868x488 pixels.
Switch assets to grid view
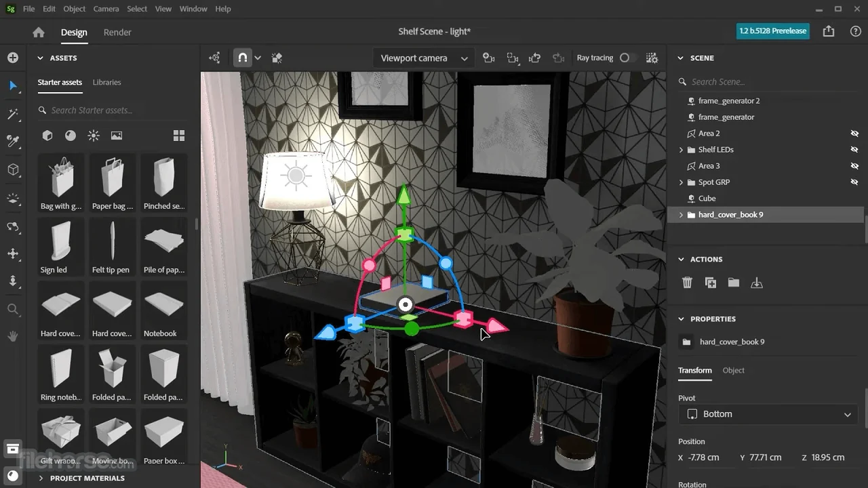pyautogui.click(x=179, y=136)
